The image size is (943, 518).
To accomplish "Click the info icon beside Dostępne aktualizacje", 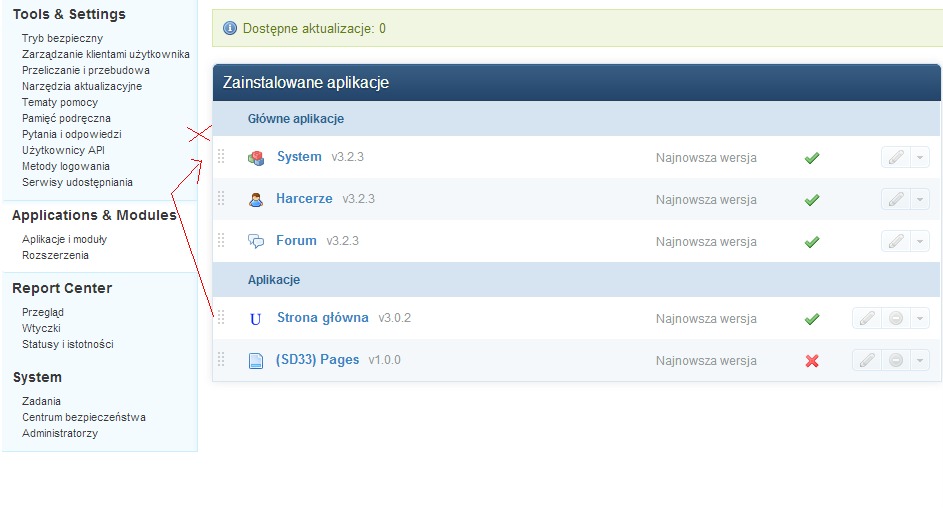I will [230, 28].
